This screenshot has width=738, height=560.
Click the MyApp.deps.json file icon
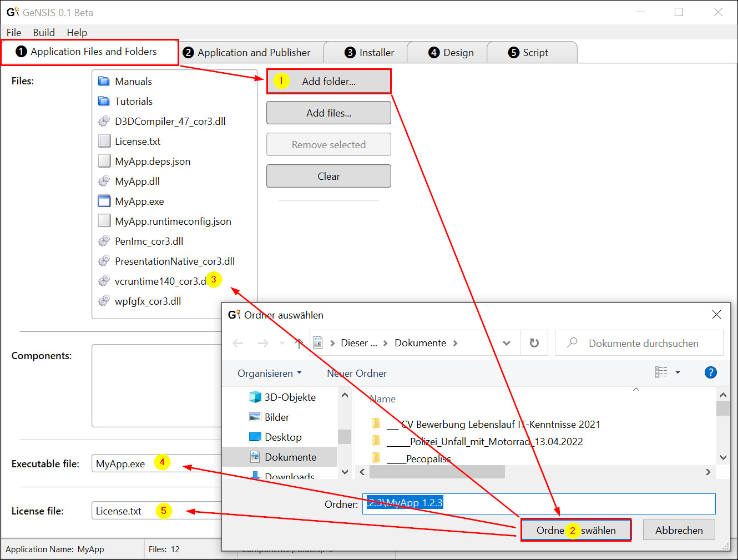click(x=104, y=162)
